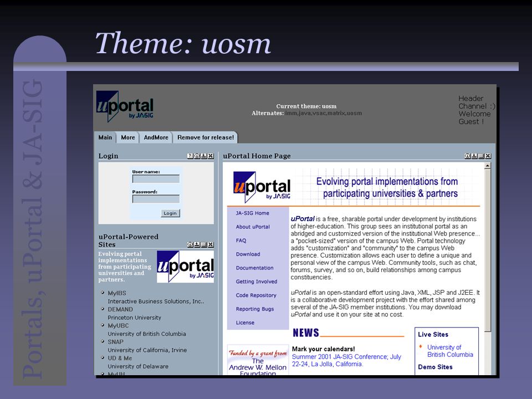Open the More tab
This screenshot has height=399, width=532.
tap(128, 137)
